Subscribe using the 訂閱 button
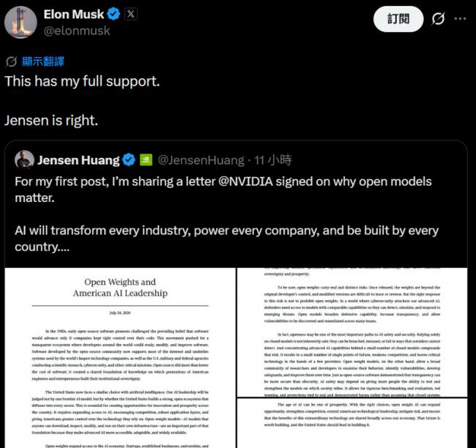 398,19
